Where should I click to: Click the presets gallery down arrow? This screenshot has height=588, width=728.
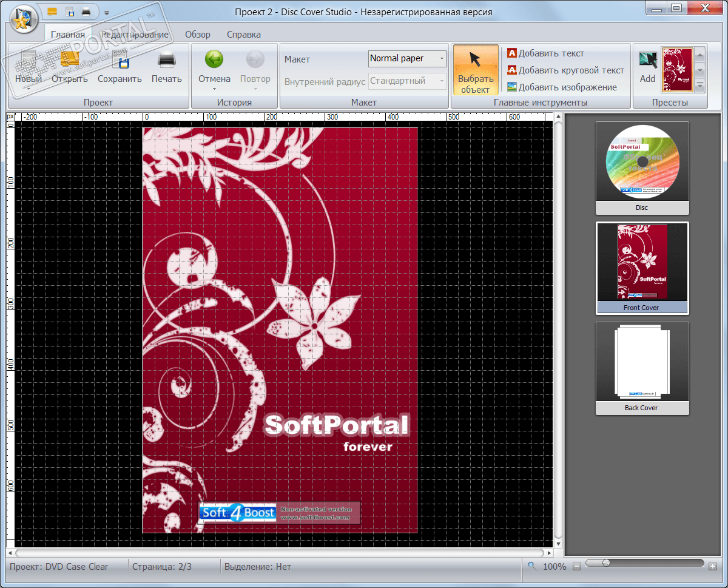click(x=701, y=70)
